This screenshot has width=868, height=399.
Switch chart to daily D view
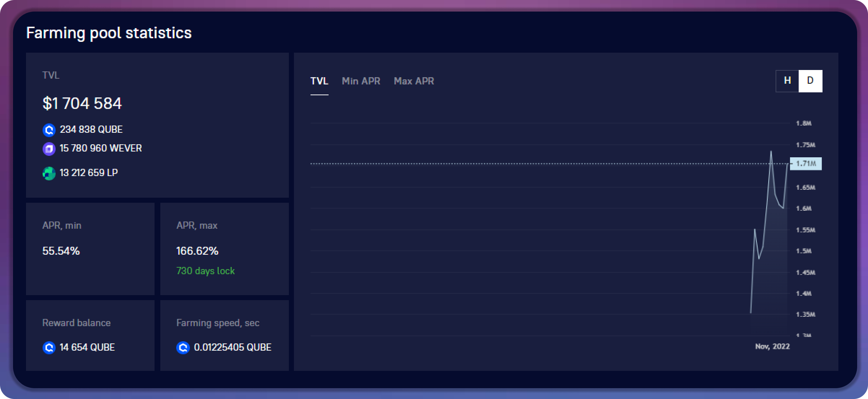point(810,81)
